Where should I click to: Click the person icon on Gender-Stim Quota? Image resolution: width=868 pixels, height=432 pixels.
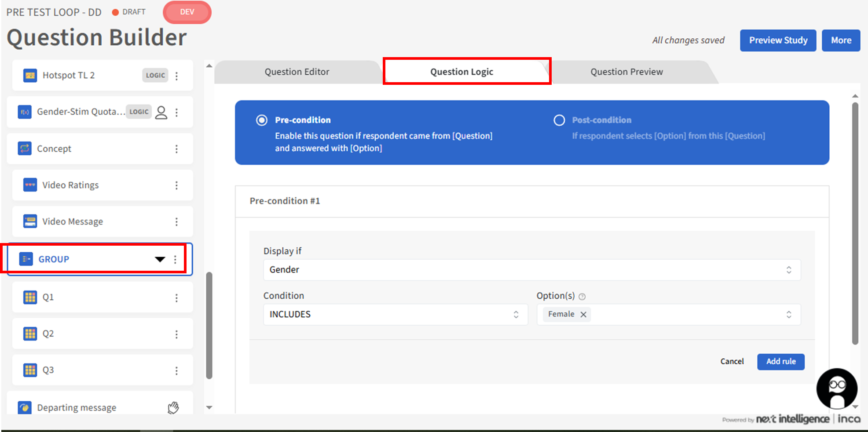[x=161, y=113]
